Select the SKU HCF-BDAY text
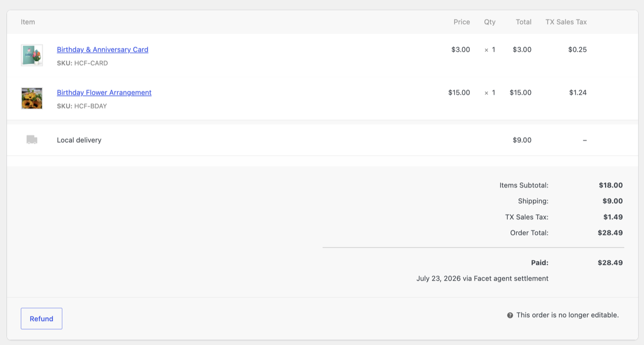The width and height of the screenshot is (644, 345). tap(82, 106)
